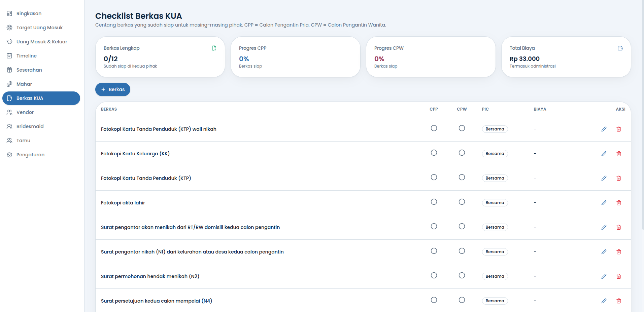This screenshot has width=644, height=312.
Task: Click Bersama badge in Fotokopi akta lahir row
Action: point(495,203)
